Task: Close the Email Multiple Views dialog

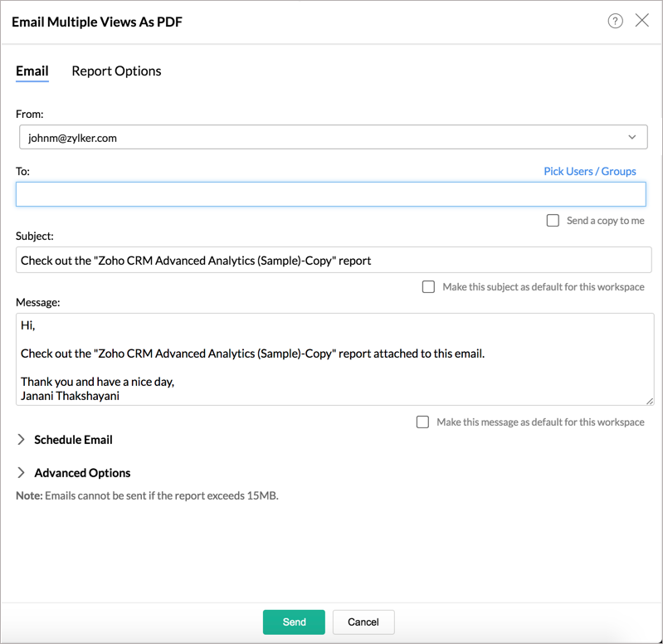Action: [642, 20]
